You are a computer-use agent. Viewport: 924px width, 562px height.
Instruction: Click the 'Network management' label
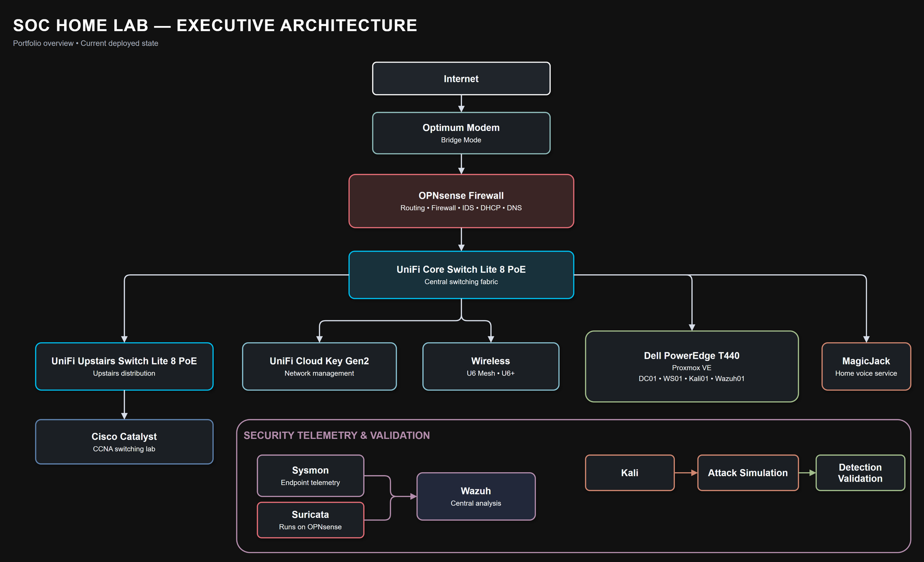pos(319,373)
